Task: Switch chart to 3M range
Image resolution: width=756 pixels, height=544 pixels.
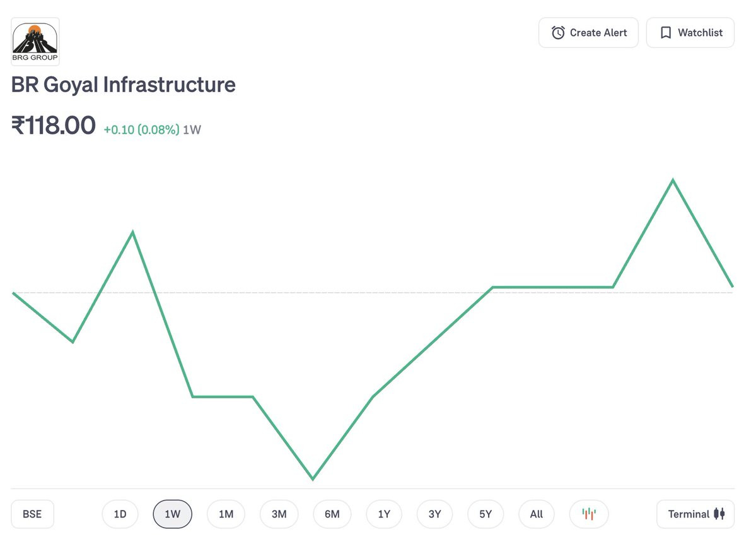Action: [279, 514]
